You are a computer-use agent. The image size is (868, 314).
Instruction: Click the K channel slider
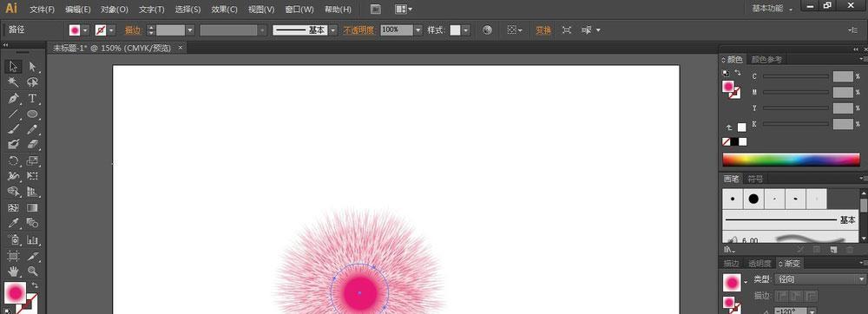[x=795, y=124]
